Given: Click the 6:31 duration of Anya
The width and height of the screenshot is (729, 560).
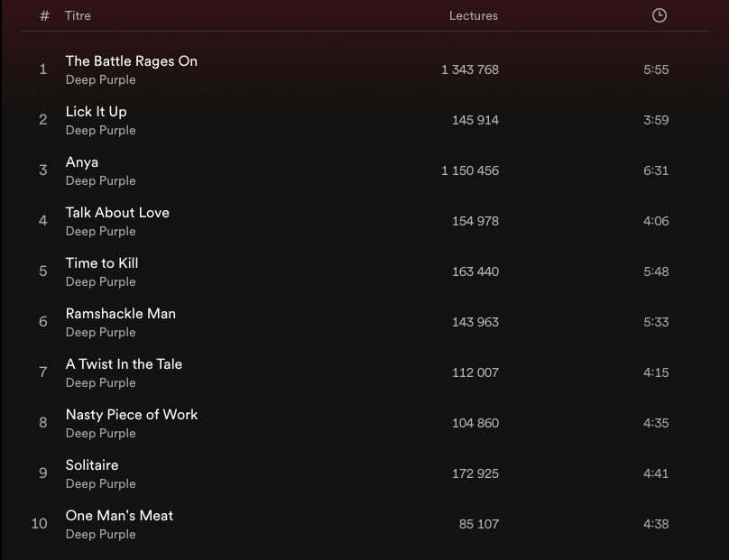Looking at the screenshot, I should (656, 170).
